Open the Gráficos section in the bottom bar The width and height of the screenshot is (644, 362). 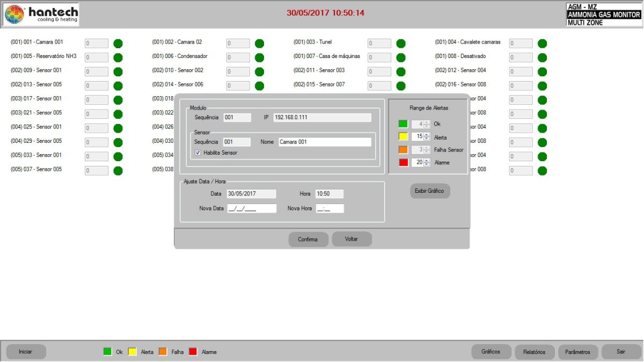(x=491, y=352)
